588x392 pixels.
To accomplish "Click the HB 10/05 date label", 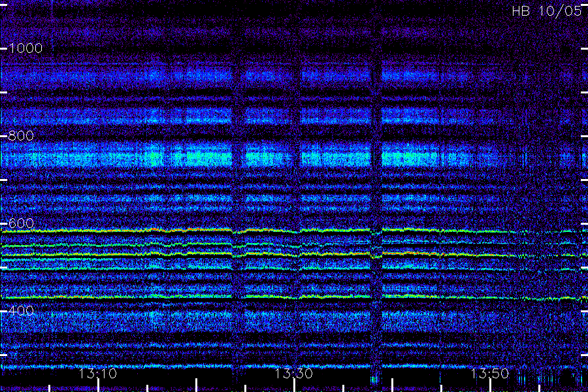I will pos(546,11).
